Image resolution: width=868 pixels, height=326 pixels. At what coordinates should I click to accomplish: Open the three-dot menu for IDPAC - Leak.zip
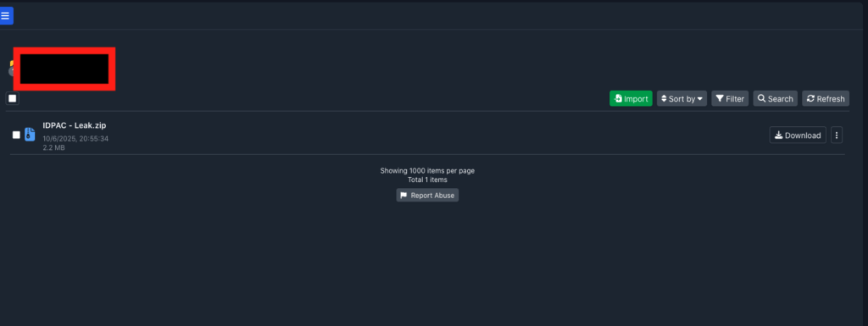click(x=837, y=135)
